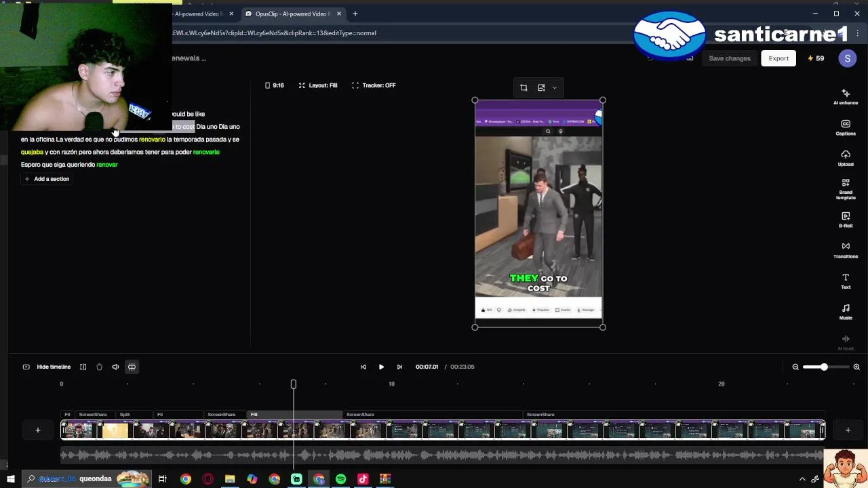Zoom out the timeline with magnifier minus
868x488 pixels.
795,367
